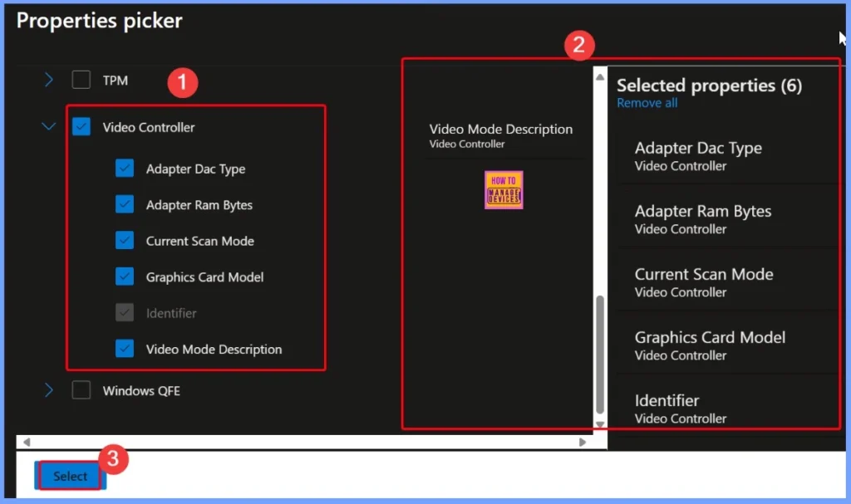Click the vertical scrollbar down arrow
This screenshot has height=504, width=851.
click(x=600, y=424)
